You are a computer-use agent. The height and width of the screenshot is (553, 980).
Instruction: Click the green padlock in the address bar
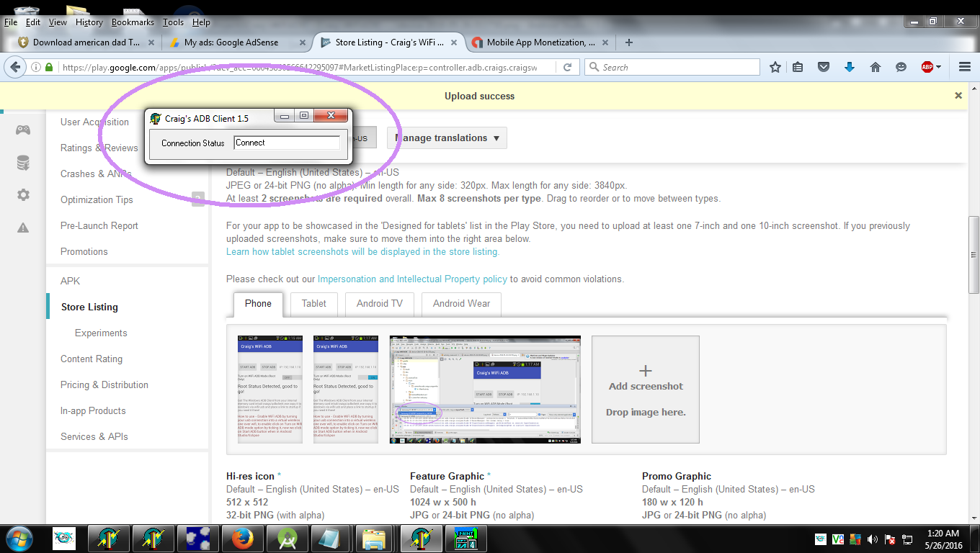49,67
